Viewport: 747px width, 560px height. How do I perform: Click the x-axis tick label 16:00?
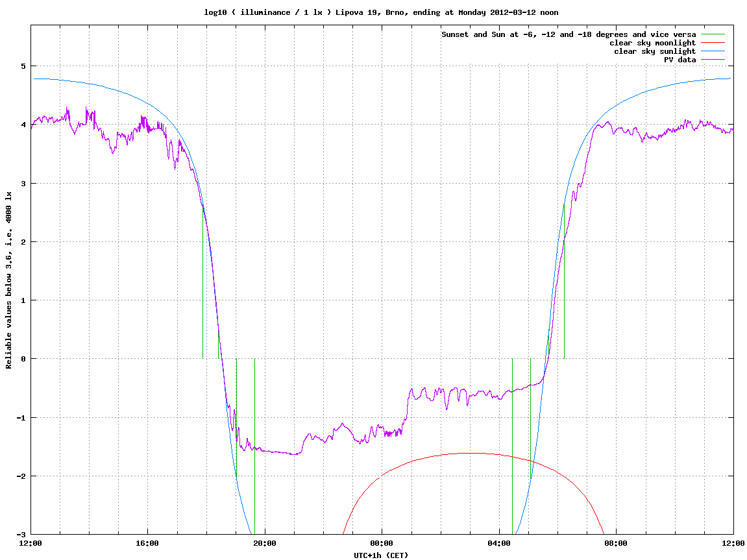(148, 543)
